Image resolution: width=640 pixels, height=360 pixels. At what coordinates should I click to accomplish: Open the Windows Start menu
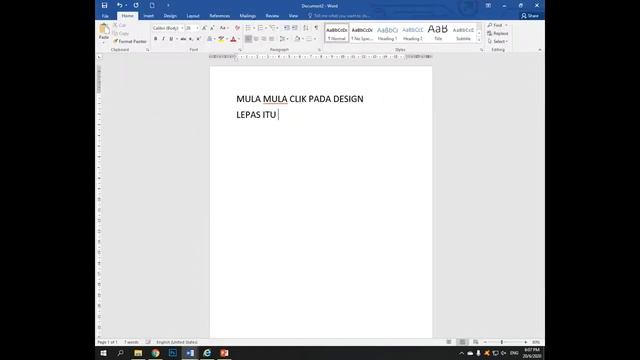(104, 353)
